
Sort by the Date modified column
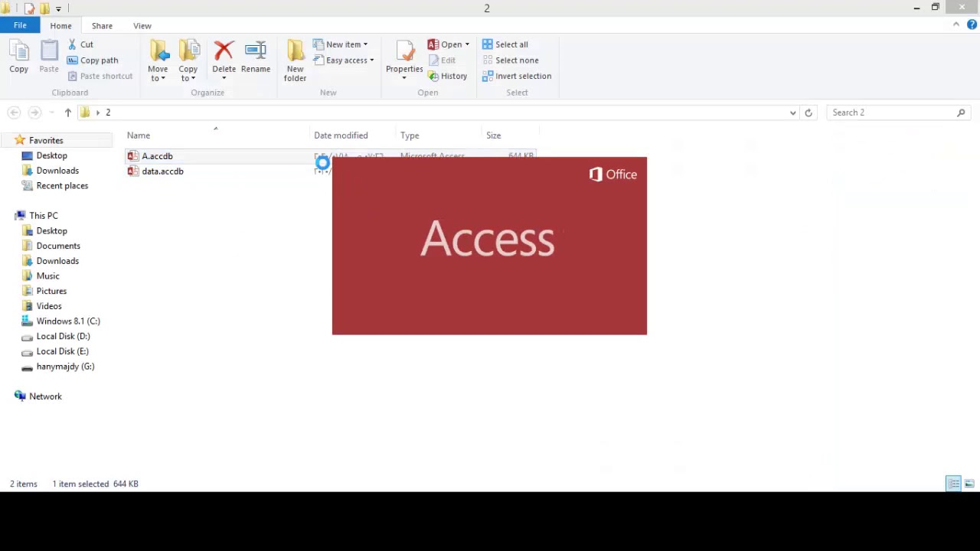[341, 135]
